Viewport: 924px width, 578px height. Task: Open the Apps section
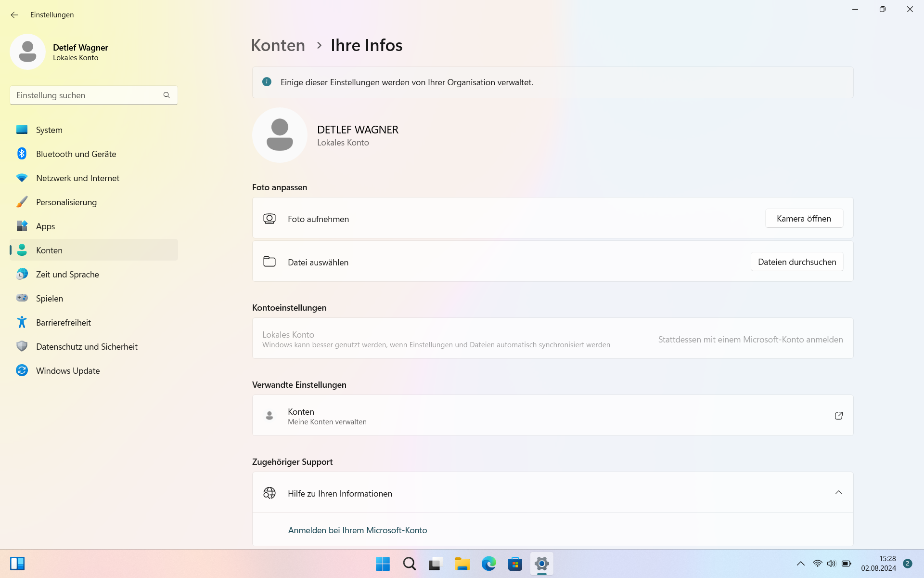[x=46, y=226]
